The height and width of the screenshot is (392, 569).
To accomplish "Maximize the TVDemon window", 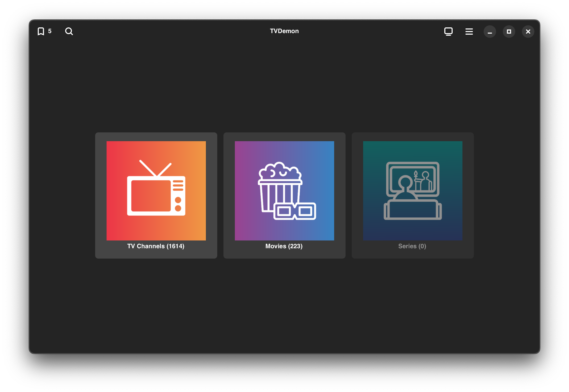I will coord(509,32).
